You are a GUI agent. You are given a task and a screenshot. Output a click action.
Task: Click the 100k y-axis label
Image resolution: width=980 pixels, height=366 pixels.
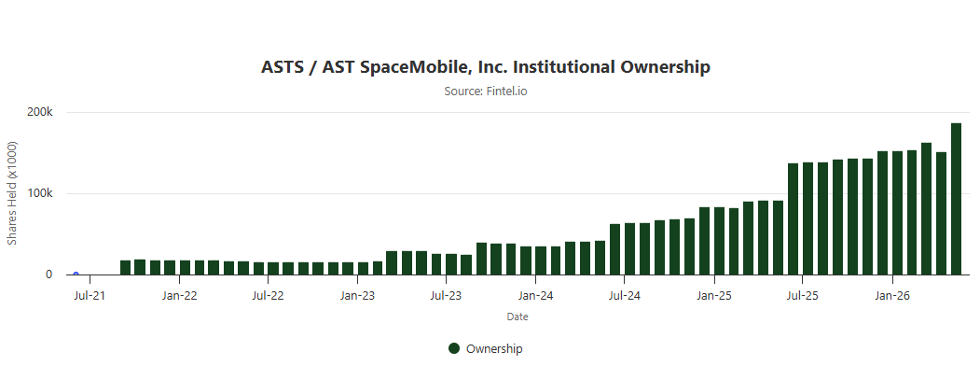(x=41, y=193)
